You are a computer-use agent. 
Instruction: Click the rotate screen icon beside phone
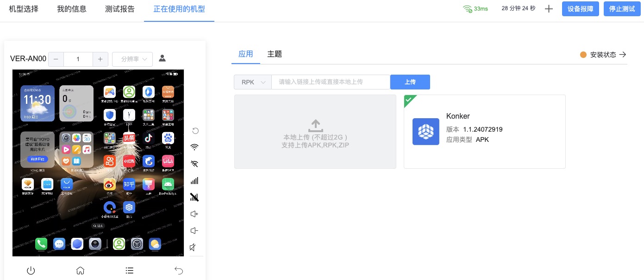point(195,131)
